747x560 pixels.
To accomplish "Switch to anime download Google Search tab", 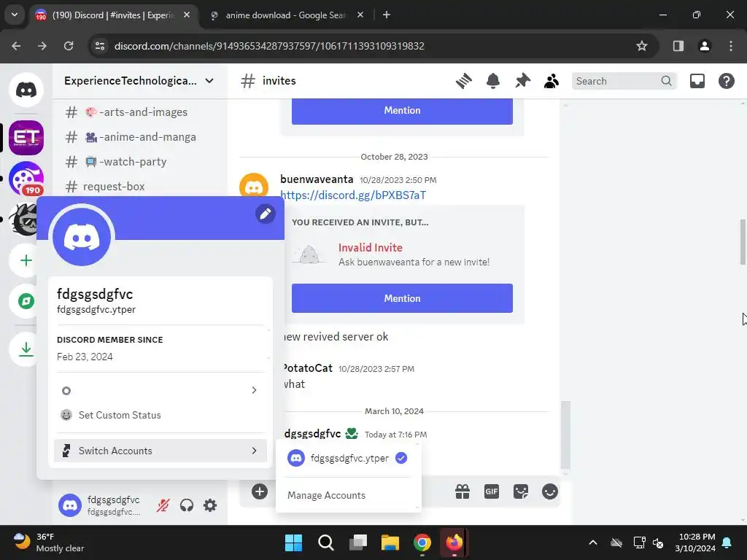I will [285, 15].
